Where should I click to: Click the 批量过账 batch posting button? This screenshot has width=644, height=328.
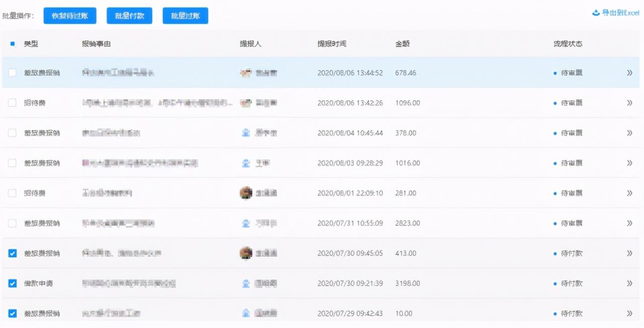(185, 15)
